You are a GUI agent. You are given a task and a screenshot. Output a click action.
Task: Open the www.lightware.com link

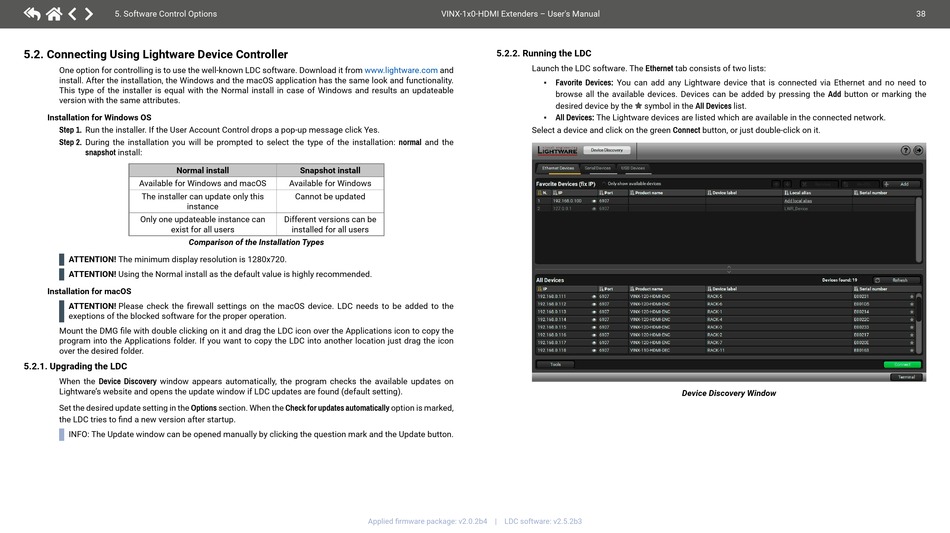click(x=400, y=70)
